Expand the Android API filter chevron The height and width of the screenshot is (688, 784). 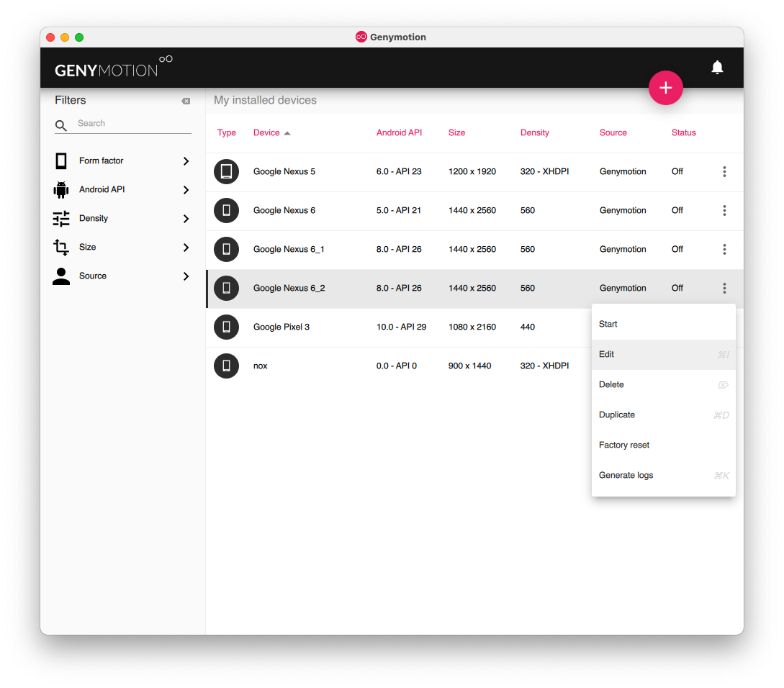coord(186,190)
